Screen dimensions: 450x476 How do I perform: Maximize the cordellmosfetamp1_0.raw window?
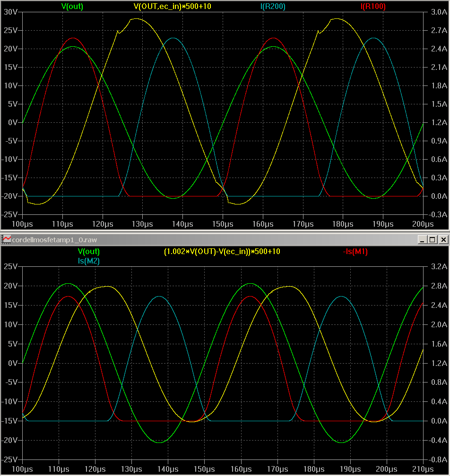(x=433, y=239)
